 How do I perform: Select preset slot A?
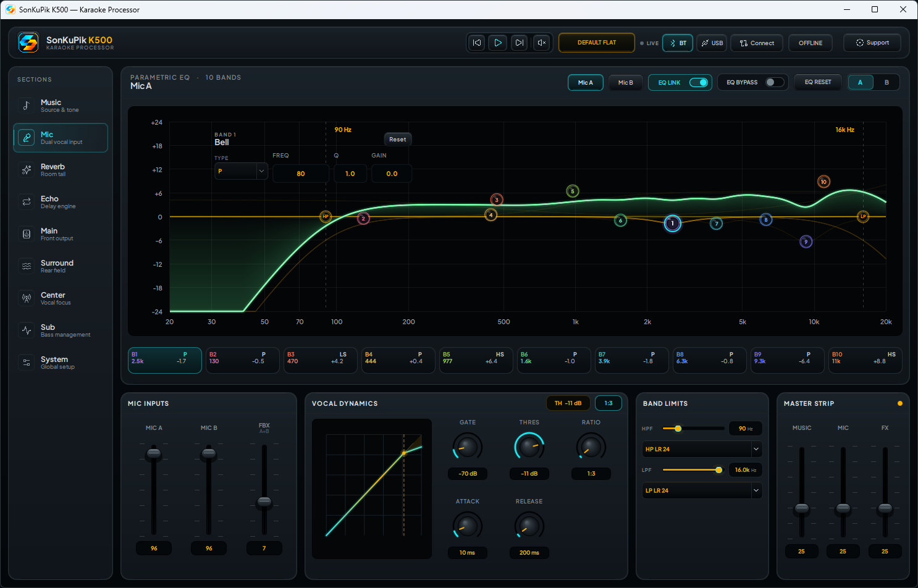click(860, 82)
